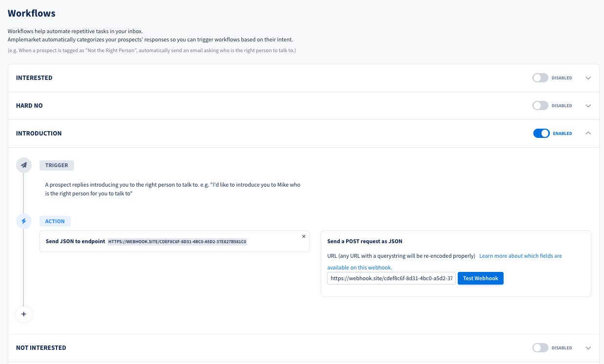Click the HARD NO workflow title
Screen dimensions: 604x364
click(x=29, y=106)
